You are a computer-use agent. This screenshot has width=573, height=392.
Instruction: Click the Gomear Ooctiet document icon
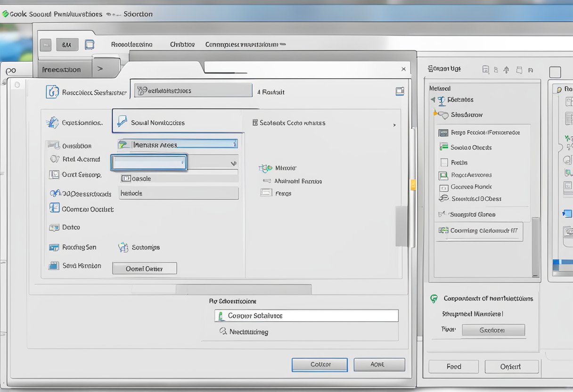click(54, 208)
